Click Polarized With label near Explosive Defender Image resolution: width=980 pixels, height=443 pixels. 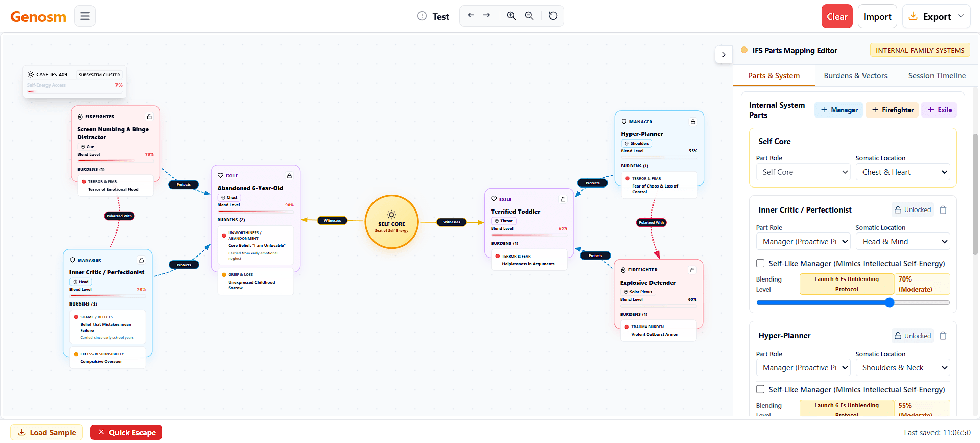tap(651, 222)
